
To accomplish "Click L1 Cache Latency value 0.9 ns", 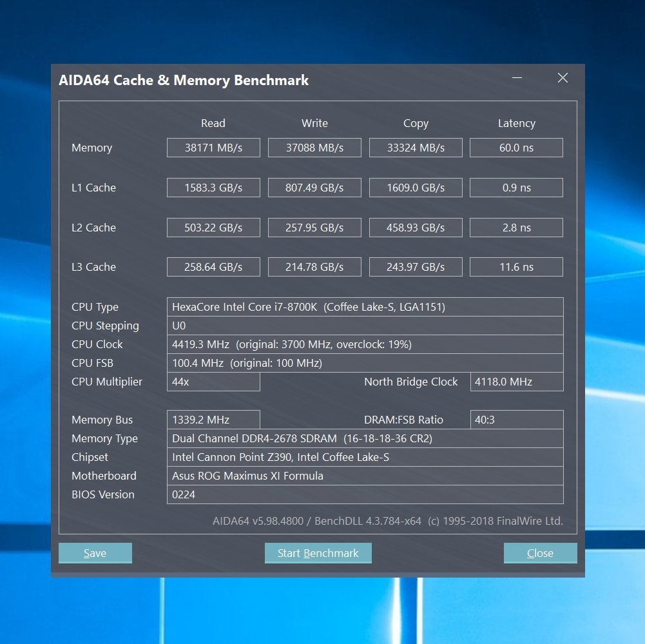I will point(516,188).
